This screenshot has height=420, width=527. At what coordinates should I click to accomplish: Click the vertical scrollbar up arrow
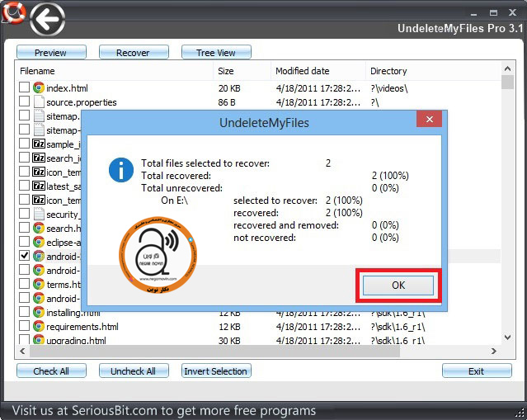[507, 68]
